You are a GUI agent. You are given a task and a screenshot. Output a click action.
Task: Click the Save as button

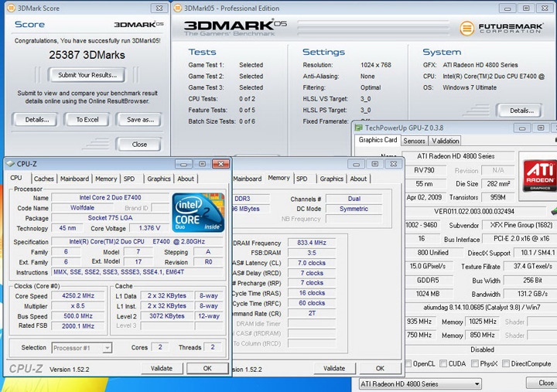tap(140, 120)
